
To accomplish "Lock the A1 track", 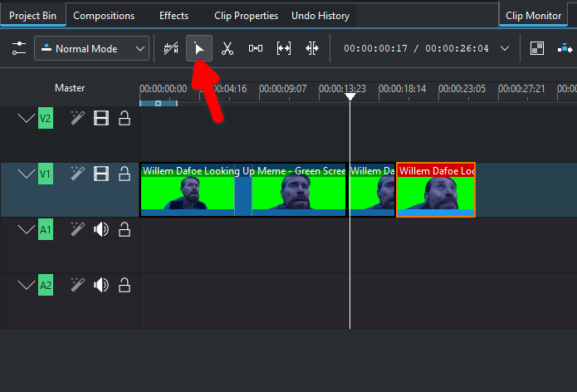I will click(125, 229).
